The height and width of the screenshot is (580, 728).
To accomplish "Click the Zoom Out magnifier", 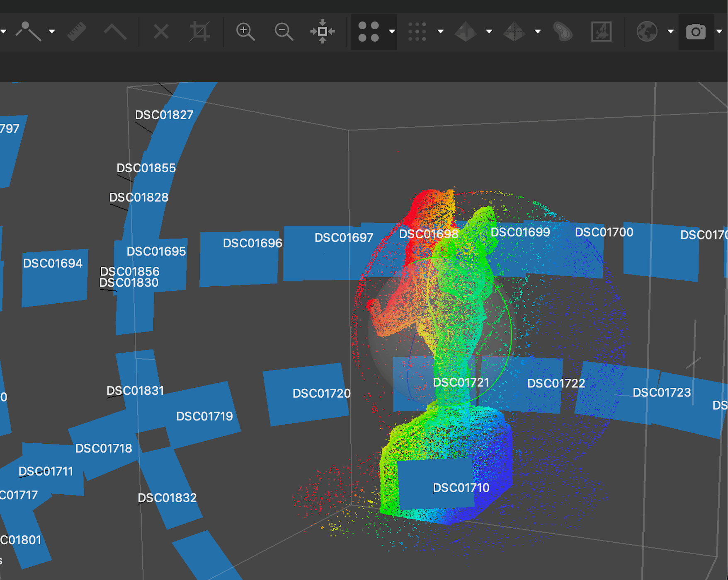I will point(284,31).
